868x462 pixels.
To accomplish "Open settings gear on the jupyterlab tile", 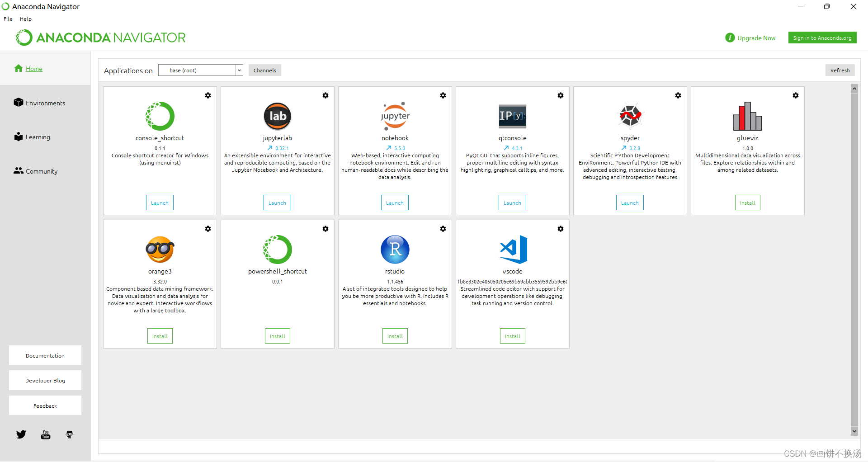I will [x=325, y=95].
